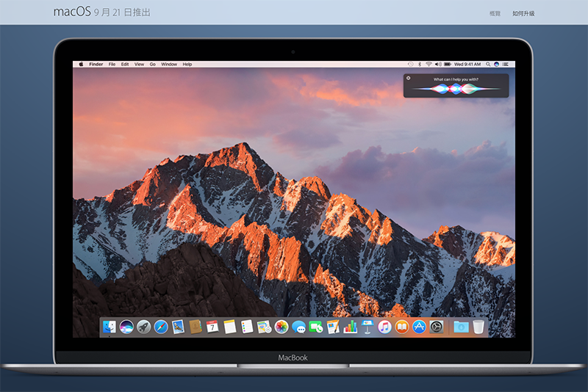
Task: Open the View menu
Action: [139, 64]
